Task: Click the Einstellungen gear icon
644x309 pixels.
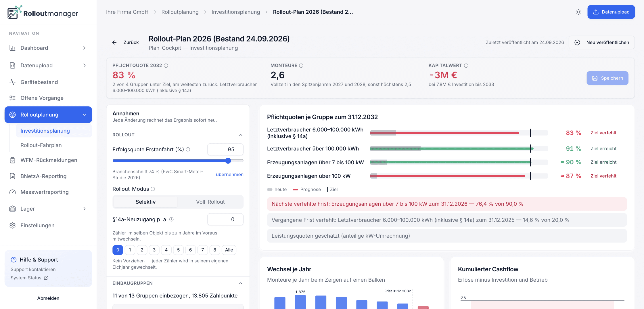Action: tap(12, 225)
